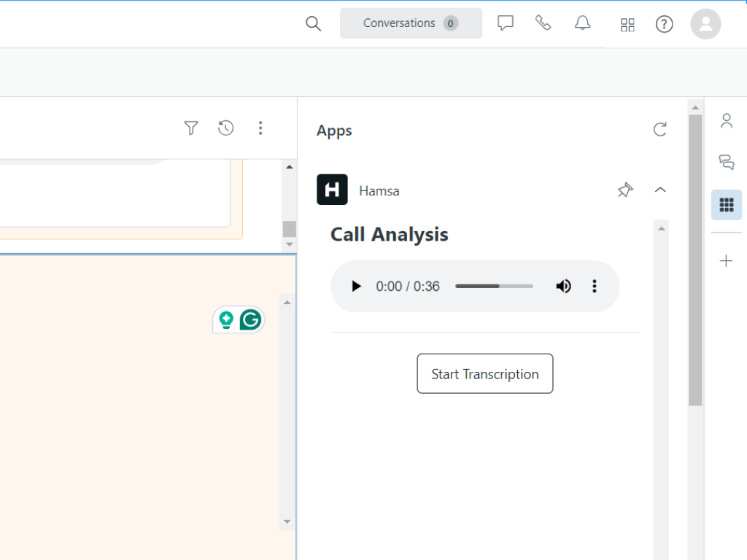Open conversation history clock icon
Image resolution: width=747 pixels, height=560 pixels.
(x=226, y=128)
